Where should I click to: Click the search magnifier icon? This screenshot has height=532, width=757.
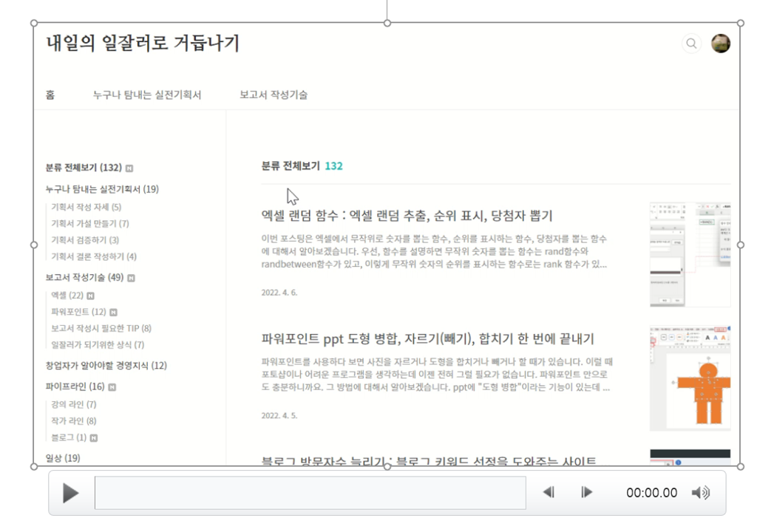(x=691, y=44)
